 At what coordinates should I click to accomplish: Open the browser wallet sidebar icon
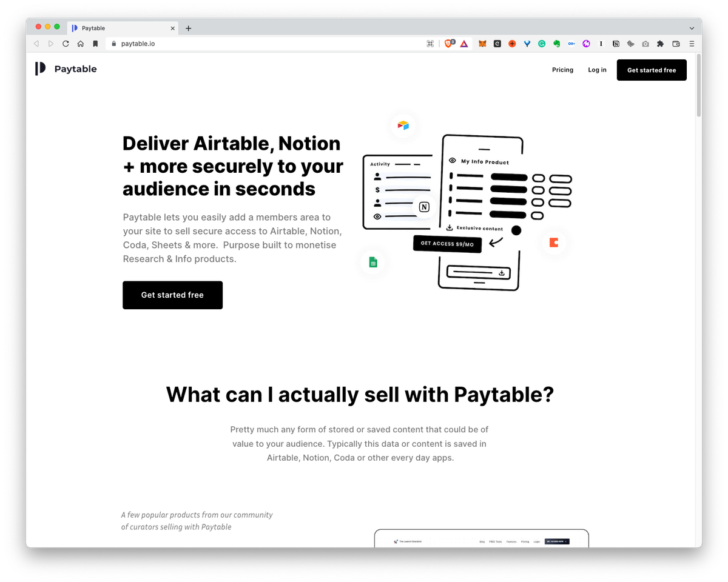pos(675,44)
